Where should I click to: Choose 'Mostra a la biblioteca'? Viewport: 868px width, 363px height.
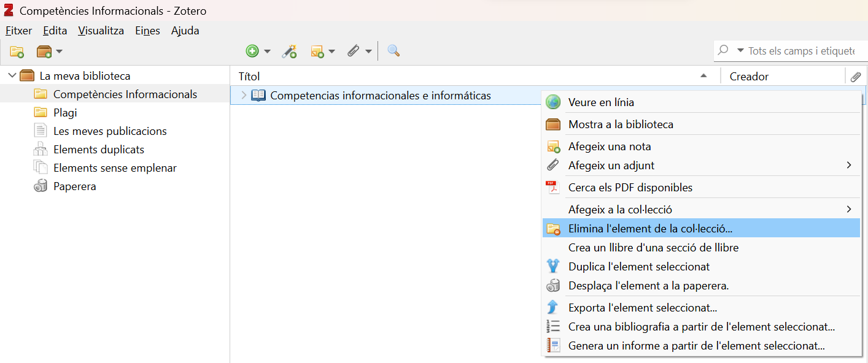click(x=701, y=124)
